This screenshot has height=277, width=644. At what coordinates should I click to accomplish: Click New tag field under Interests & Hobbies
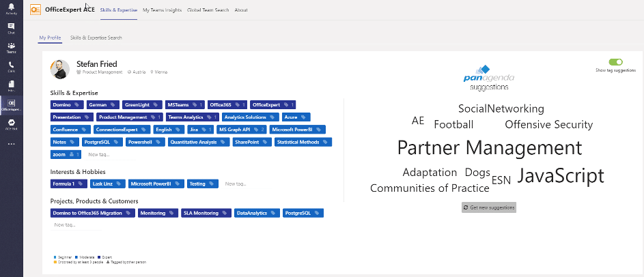click(236, 184)
